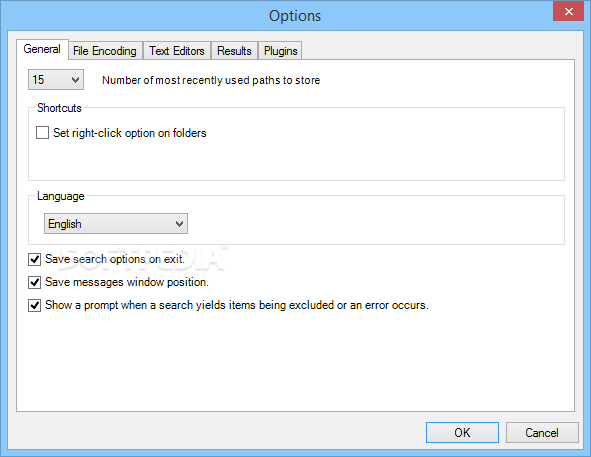Click the Cancel button
This screenshot has width=591, height=457.
[542, 432]
